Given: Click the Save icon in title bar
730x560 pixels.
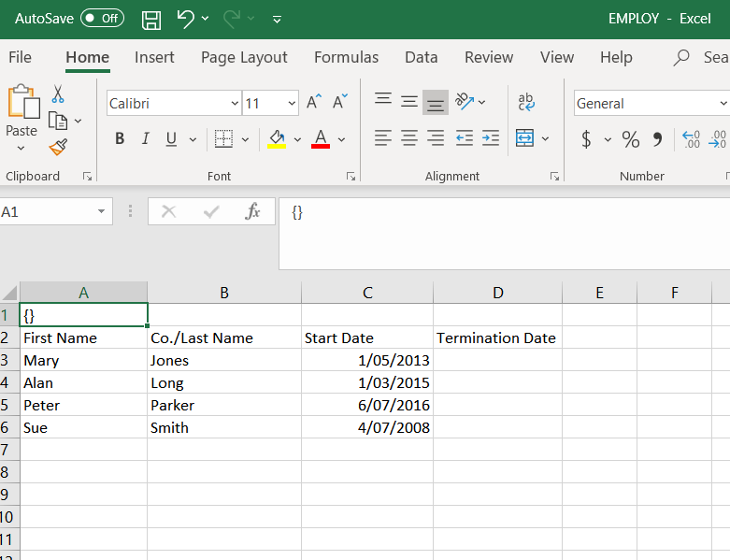Looking at the screenshot, I should (x=150, y=19).
